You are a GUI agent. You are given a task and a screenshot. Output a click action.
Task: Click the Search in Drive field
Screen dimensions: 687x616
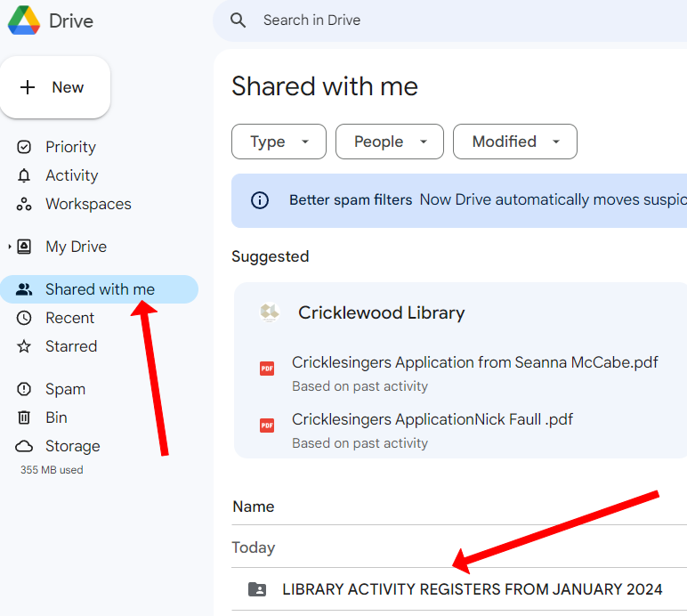445,20
